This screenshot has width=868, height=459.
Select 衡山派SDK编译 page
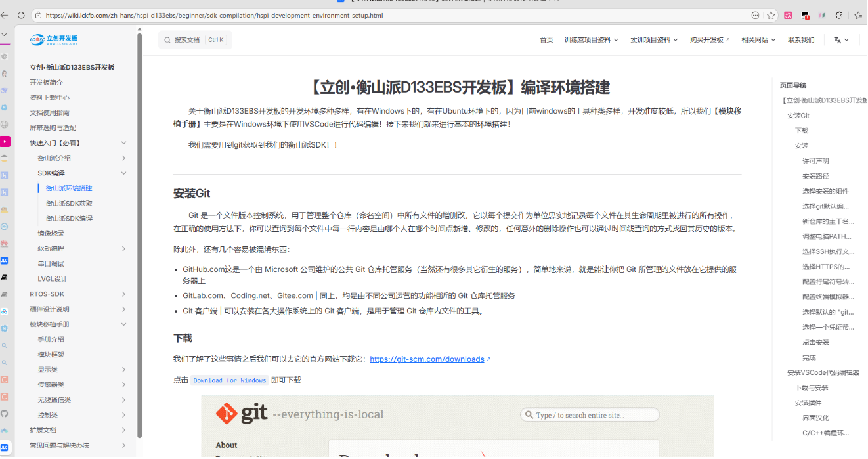click(69, 219)
